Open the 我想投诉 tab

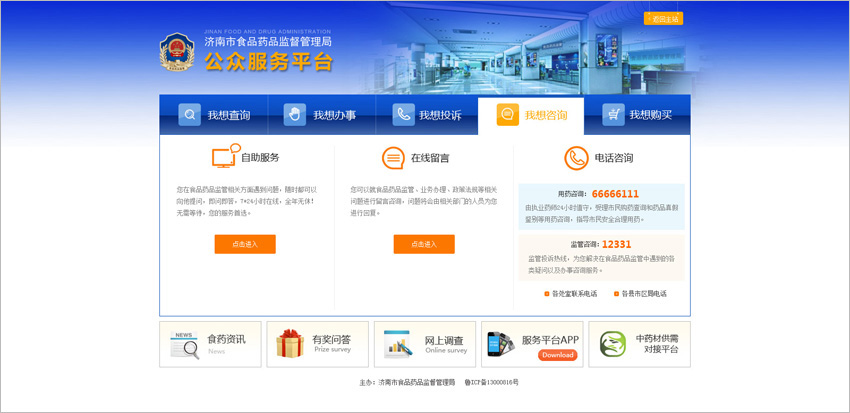coord(428,115)
